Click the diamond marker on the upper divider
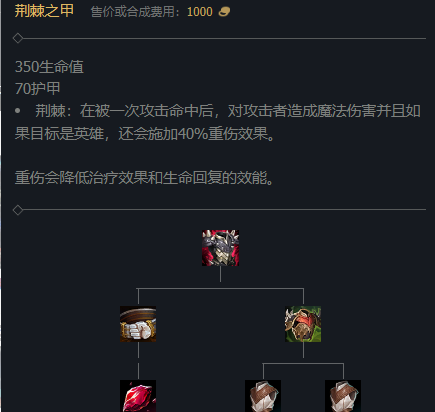 [18, 38]
